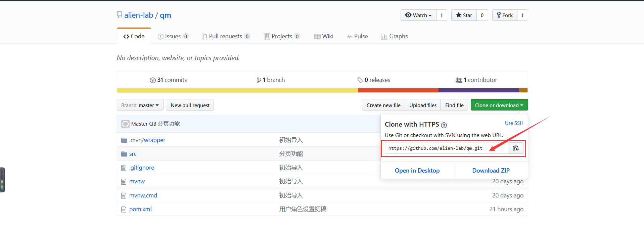Viewport: 644px width, 227px height.
Task: Click the committer avatar thumbnail
Action: pos(125,124)
